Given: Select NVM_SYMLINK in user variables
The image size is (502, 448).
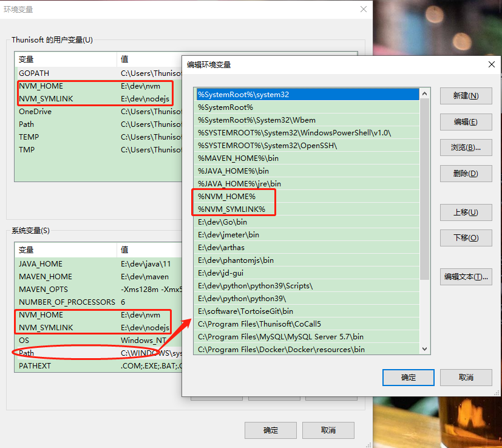Looking at the screenshot, I should (x=98, y=98).
